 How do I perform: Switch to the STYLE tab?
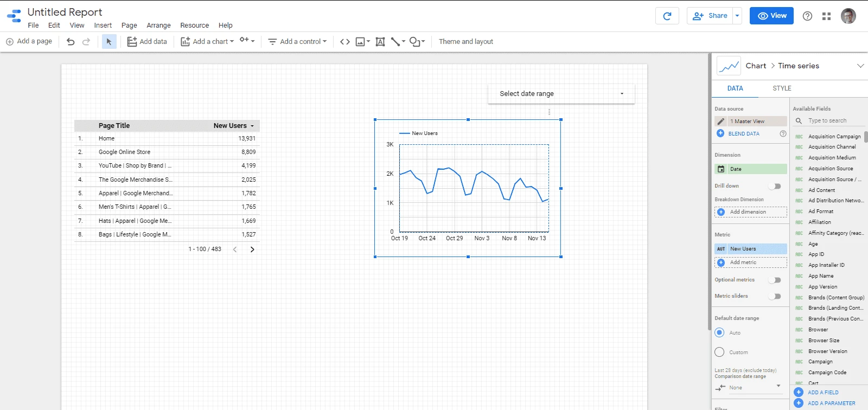[x=782, y=88]
